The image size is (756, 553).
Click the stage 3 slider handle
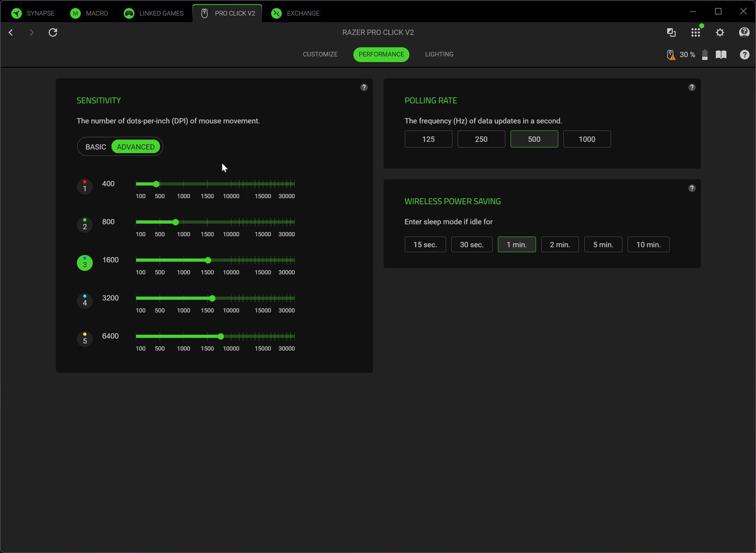coord(208,260)
